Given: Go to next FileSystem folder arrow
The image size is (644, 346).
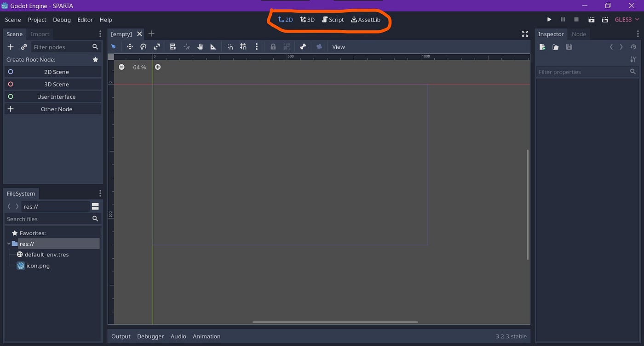Looking at the screenshot, I should pyautogui.click(x=17, y=206).
